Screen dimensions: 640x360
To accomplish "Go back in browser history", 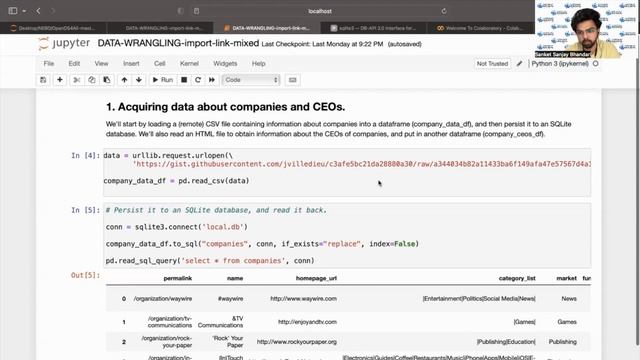I will (38, 11).
